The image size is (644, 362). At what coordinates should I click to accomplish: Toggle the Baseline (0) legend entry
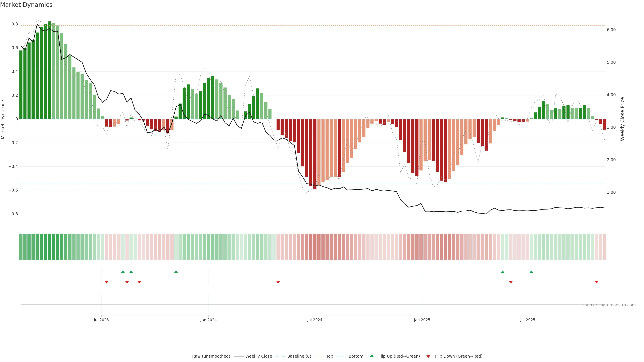tap(299, 356)
